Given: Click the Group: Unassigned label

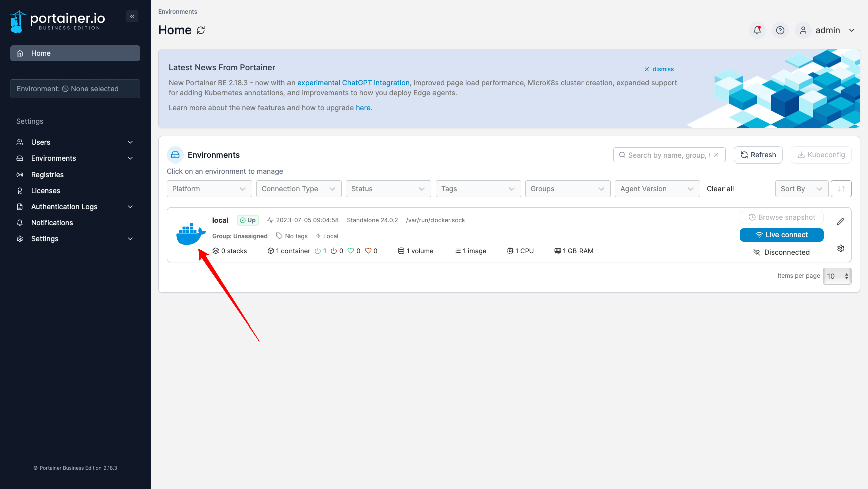Looking at the screenshot, I should [240, 236].
